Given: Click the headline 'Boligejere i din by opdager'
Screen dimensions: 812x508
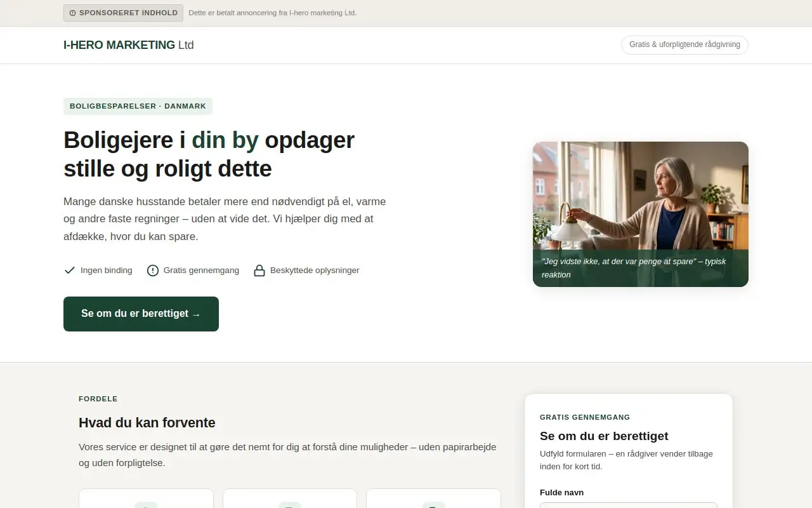Looking at the screenshot, I should [x=209, y=140].
